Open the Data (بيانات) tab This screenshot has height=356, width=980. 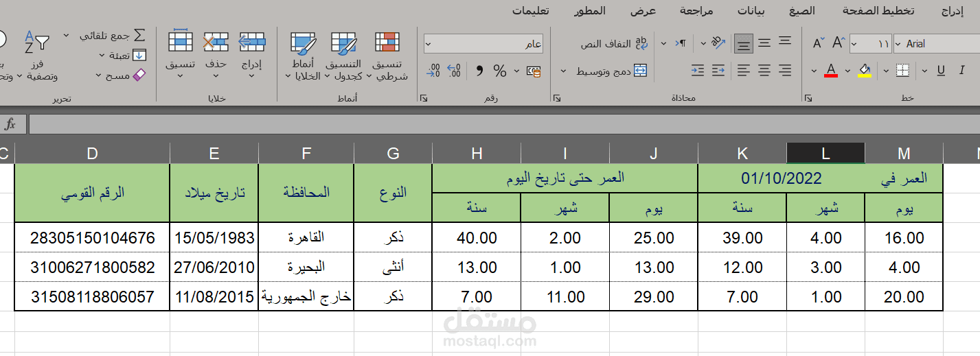coord(751,10)
